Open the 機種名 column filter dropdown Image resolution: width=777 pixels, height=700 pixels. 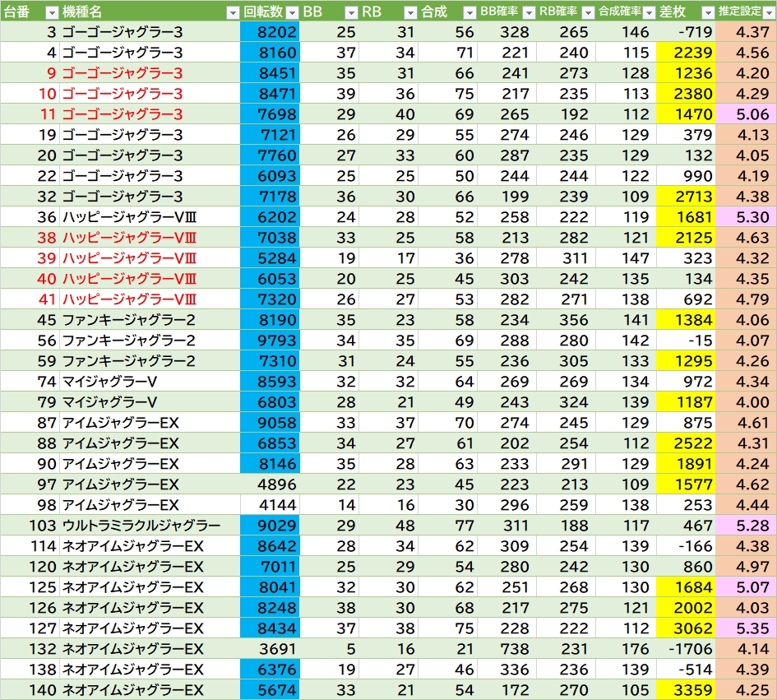pos(232,12)
